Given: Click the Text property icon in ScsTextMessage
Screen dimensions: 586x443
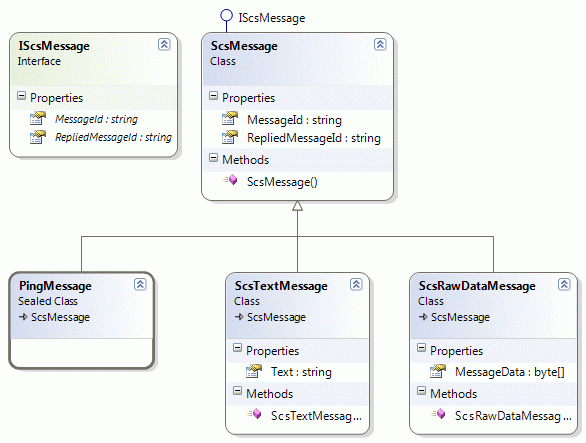Looking at the screenshot, I should click(254, 371).
